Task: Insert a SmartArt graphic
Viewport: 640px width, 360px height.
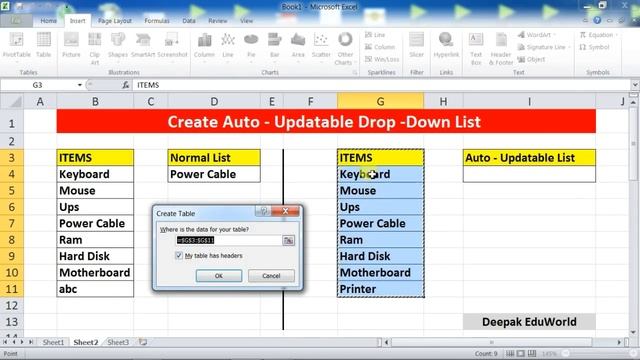Action: (x=143, y=46)
